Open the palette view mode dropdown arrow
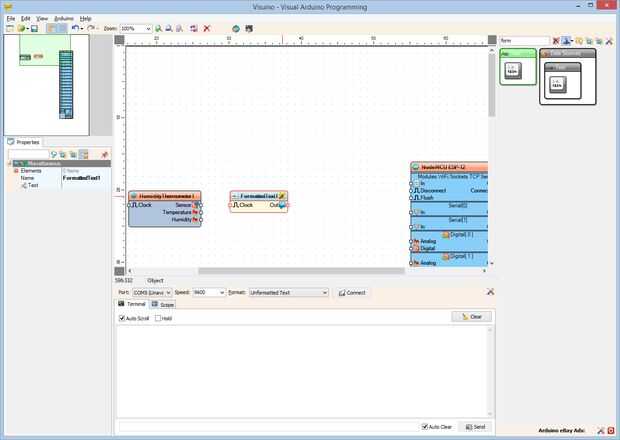Image resolution: width=620 pixels, height=440 pixels. 572,41
